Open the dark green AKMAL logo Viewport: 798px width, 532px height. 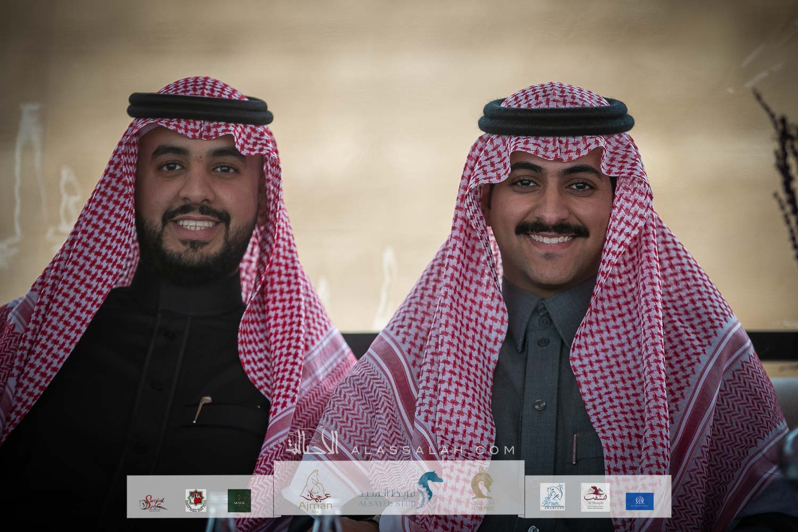tap(239, 500)
